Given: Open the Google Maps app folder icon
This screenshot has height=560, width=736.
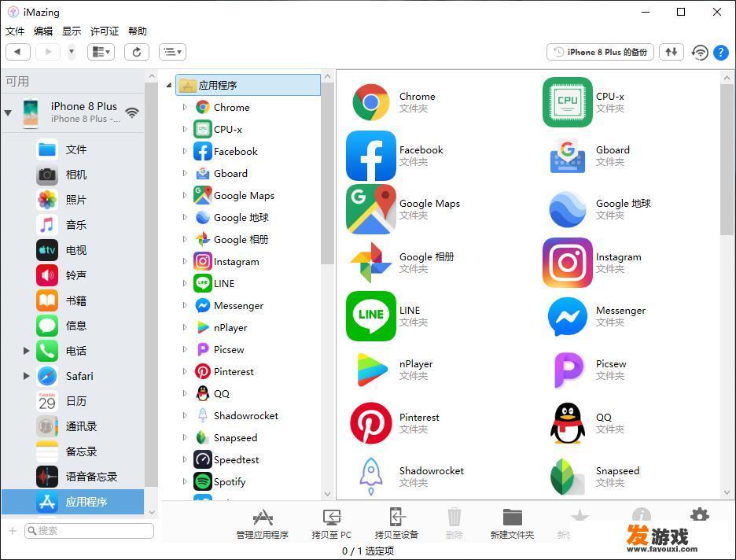Looking at the screenshot, I should tap(371, 209).
